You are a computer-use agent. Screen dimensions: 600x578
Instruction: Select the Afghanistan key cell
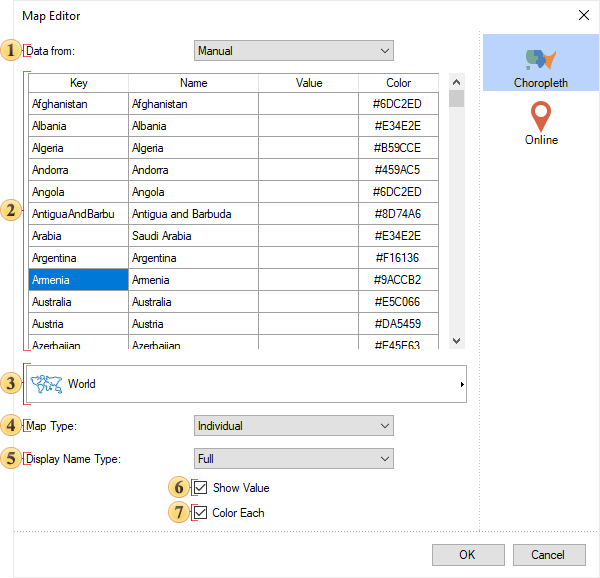tap(78, 104)
